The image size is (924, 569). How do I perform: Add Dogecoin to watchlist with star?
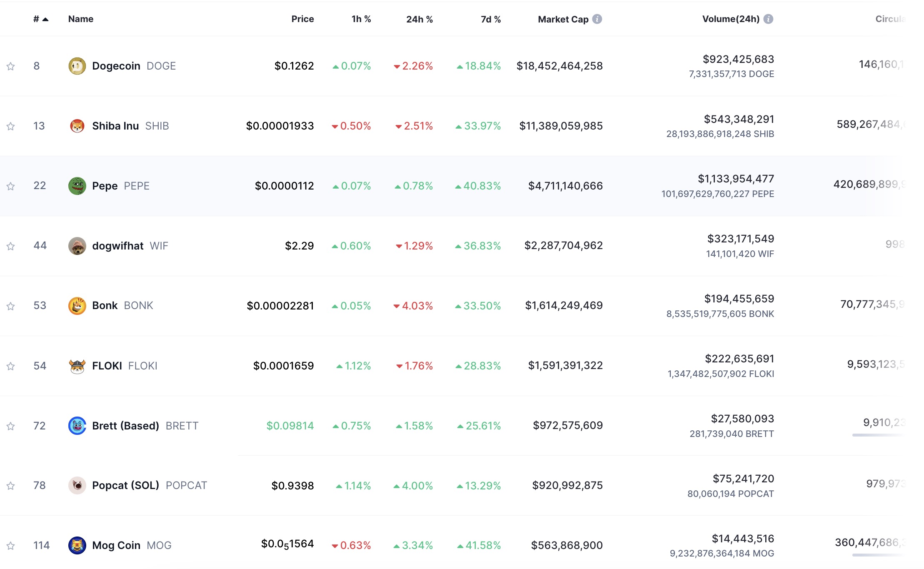(x=11, y=66)
